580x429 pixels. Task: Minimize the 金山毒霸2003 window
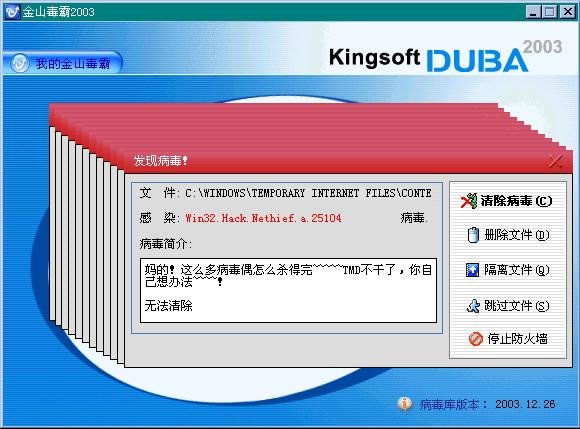533,12
